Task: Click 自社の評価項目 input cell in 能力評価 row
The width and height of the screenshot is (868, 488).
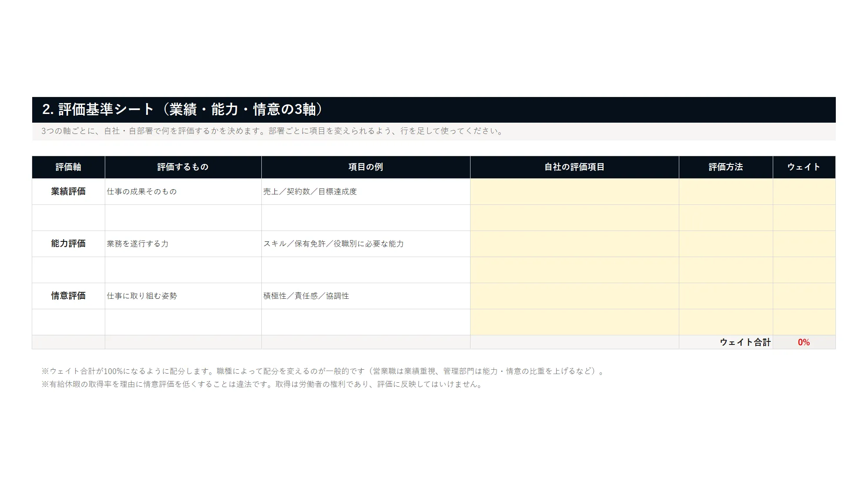Action: tap(574, 244)
